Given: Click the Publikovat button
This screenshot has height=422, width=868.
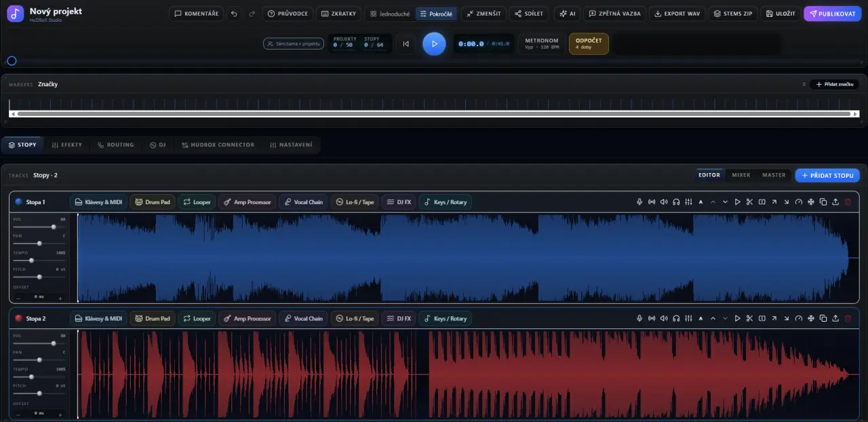Looking at the screenshot, I should [x=832, y=14].
